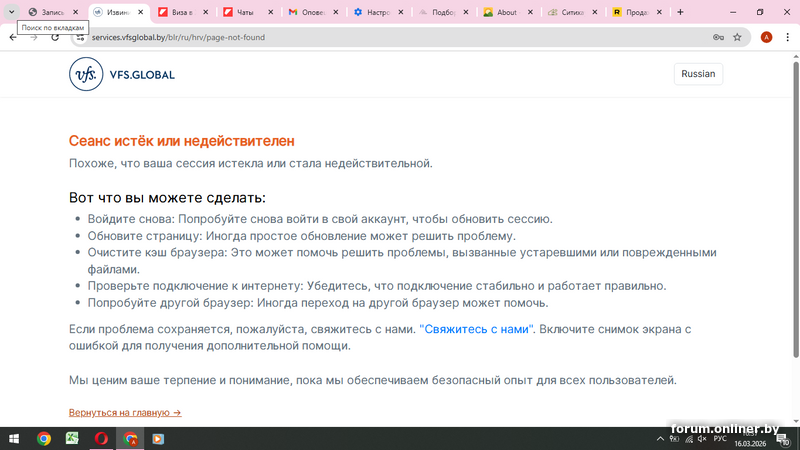Click the text "Вот что вы можете сделать:"
This screenshot has width=800, height=450.
click(x=167, y=197)
